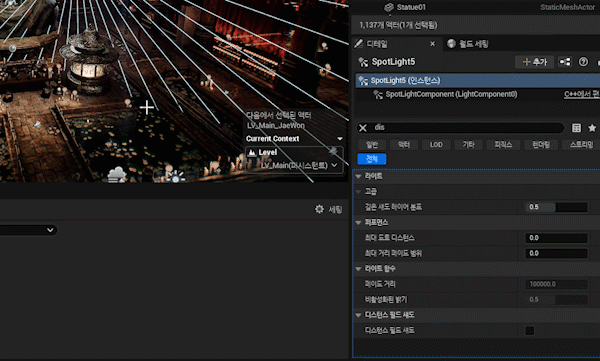The height and width of the screenshot is (361, 600).
Task: Click the StaticMeshActor type text
Action: (567, 7)
